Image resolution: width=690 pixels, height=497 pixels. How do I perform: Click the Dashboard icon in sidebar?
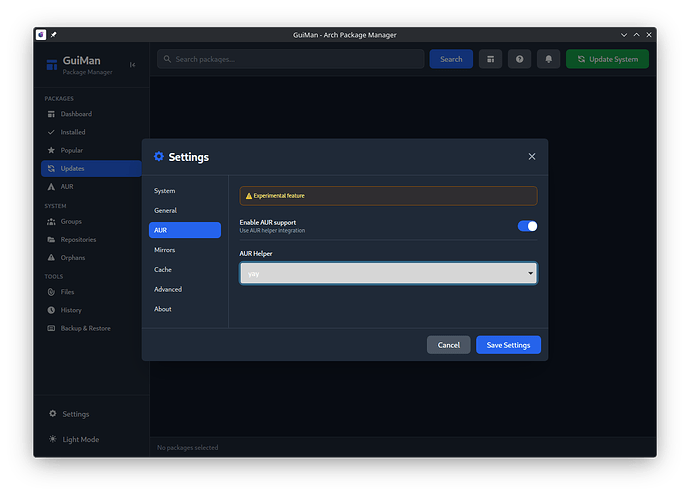[51, 114]
